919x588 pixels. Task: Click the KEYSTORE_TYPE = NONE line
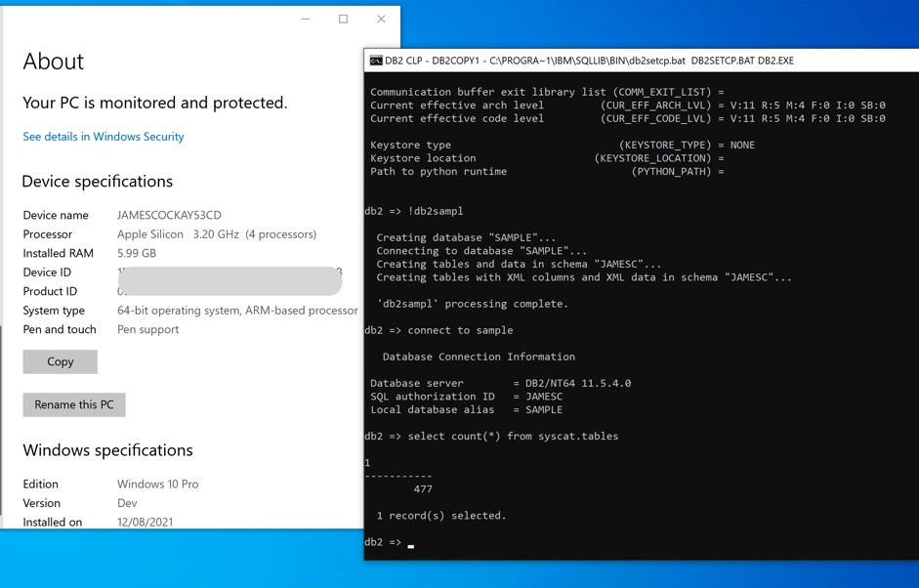(563, 145)
